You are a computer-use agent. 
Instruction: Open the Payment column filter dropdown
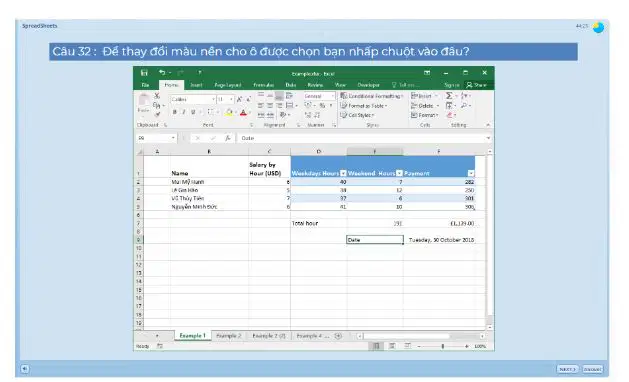point(471,173)
